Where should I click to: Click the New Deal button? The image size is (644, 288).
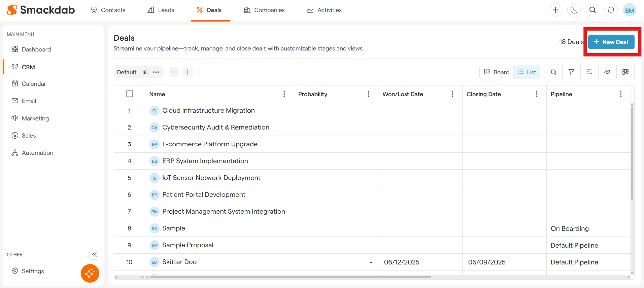tap(611, 42)
